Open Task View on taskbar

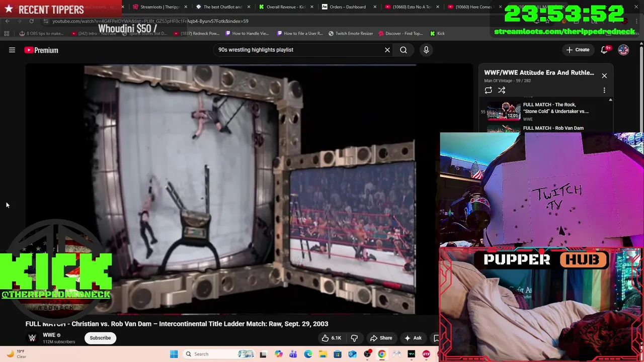(x=263, y=354)
